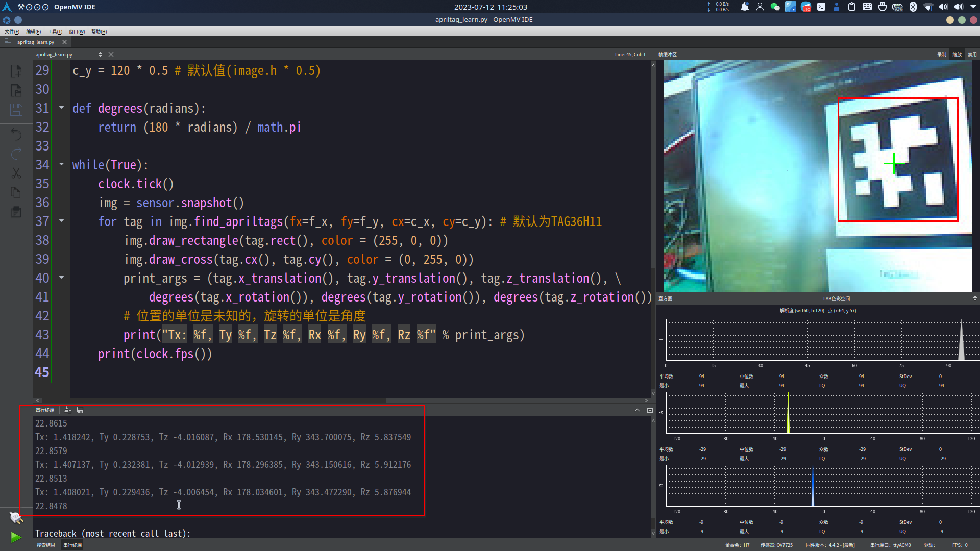Click the battery 92% tray icon
The height and width of the screenshot is (551, 980).
coord(898,7)
